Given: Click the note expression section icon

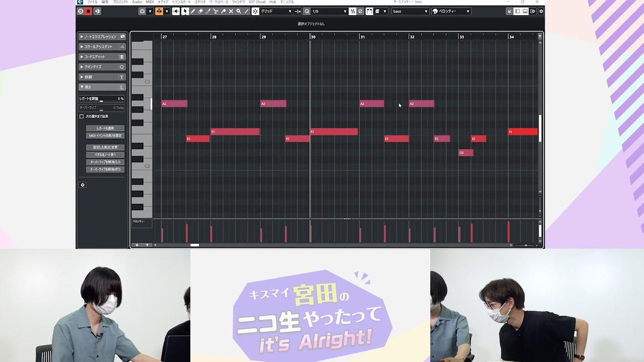Looking at the screenshot, I should click(122, 37).
